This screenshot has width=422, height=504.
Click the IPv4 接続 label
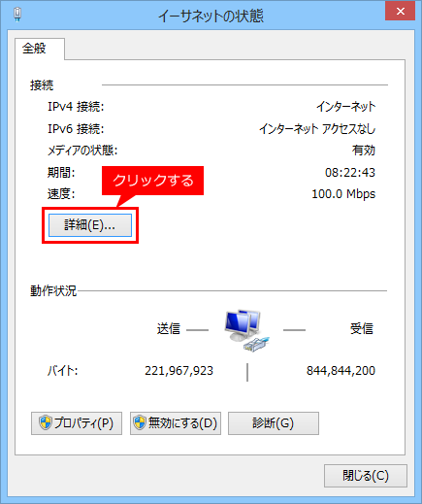click(x=76, y=107)
